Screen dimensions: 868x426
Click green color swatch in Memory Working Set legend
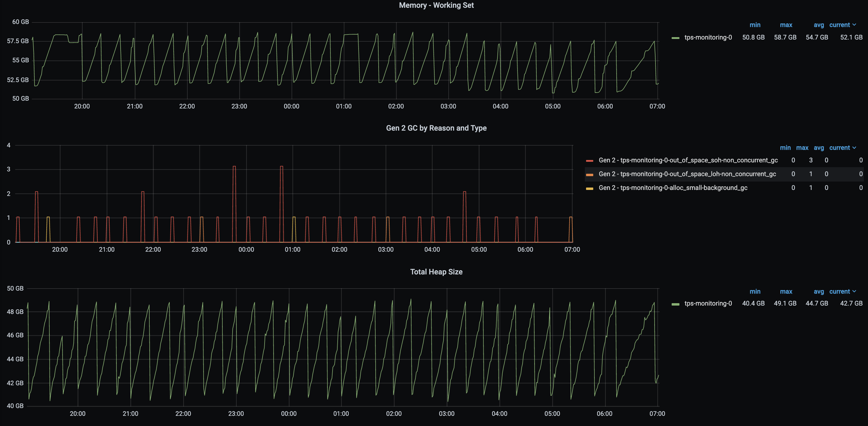[x=675, y=38]
